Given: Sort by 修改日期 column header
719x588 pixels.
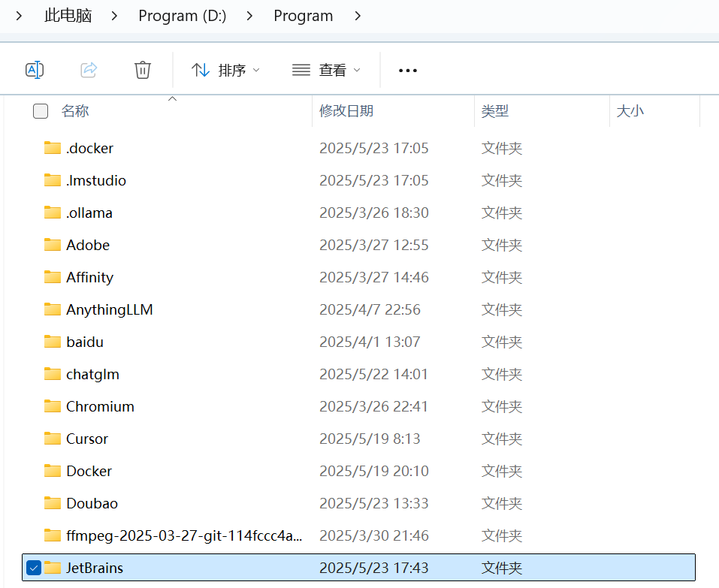Looking at the screenshot, I should point(346,111).
